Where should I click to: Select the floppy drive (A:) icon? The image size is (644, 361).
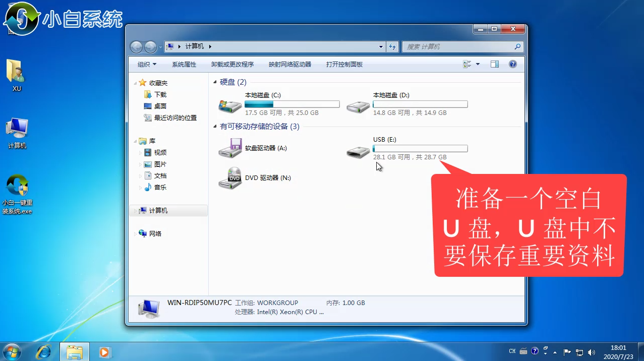click(230, 148)
